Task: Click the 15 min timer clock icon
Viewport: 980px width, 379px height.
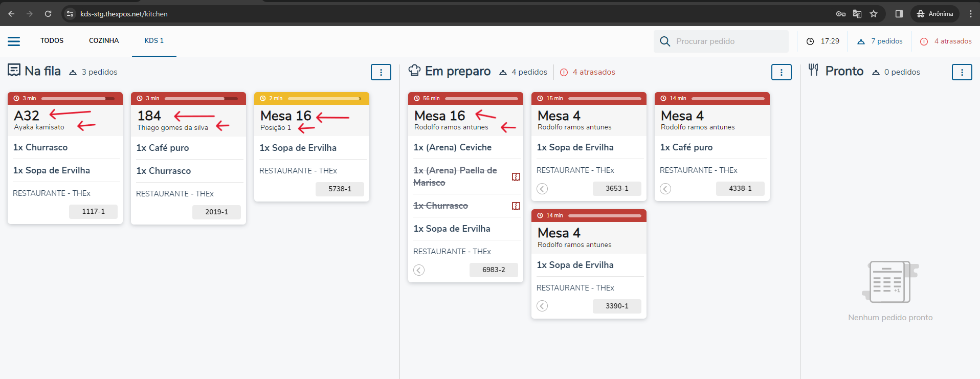Action: click(x=540, y=99)
